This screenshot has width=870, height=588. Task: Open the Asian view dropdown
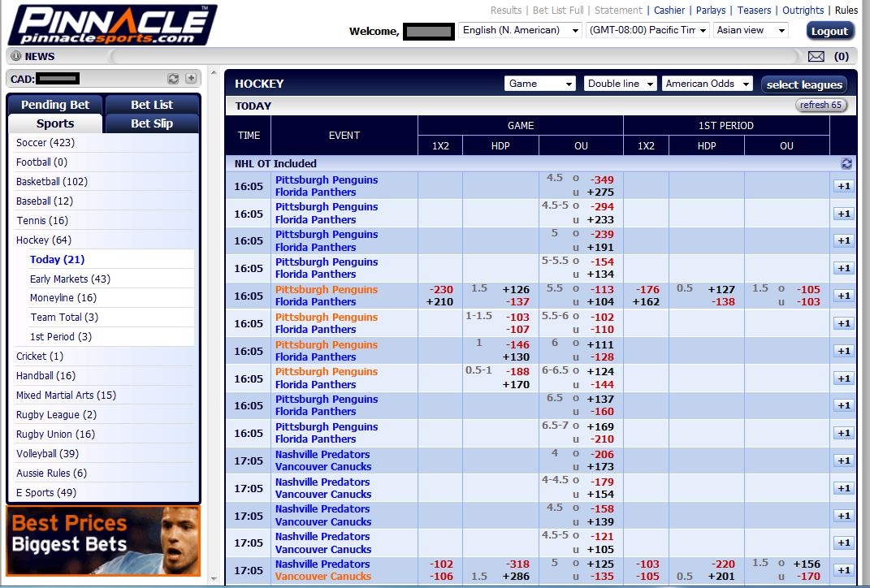tap(751, 30)
